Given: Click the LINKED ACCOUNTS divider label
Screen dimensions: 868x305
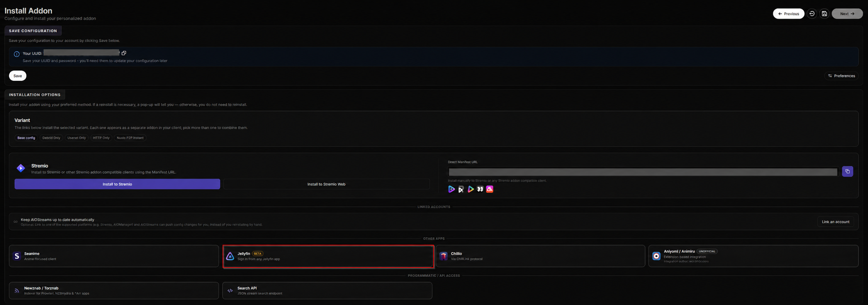Looking at the screenshot, I should 434,207.
